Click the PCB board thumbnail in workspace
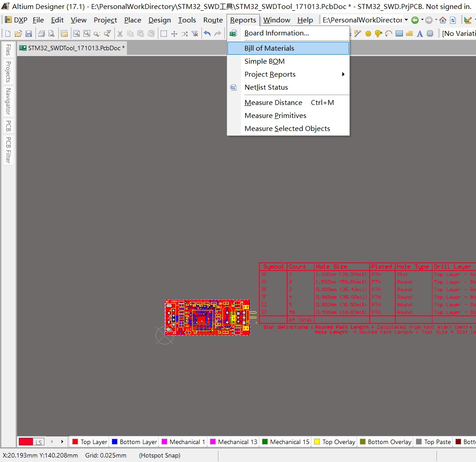The image size is (476, 462). pos(207,318)
